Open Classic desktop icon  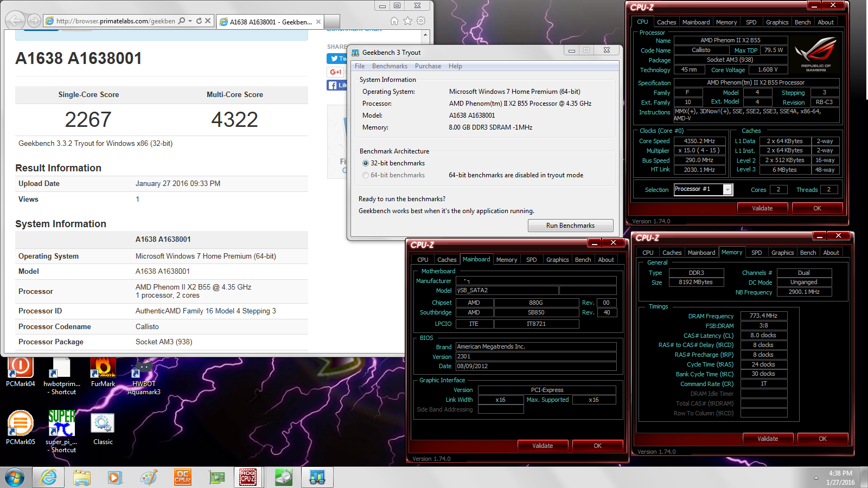(103, 428)
